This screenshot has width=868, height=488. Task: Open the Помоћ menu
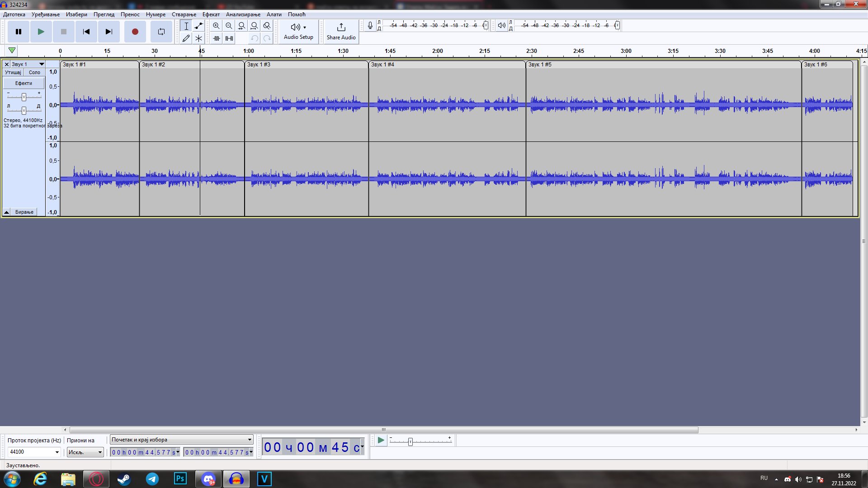pyautogui.click(x=297, y=14)
